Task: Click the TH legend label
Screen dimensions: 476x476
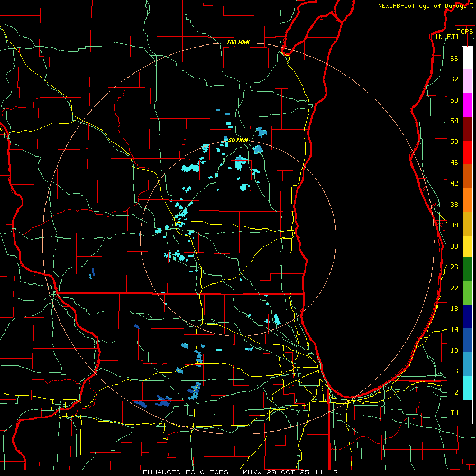Action: (454, 413)
